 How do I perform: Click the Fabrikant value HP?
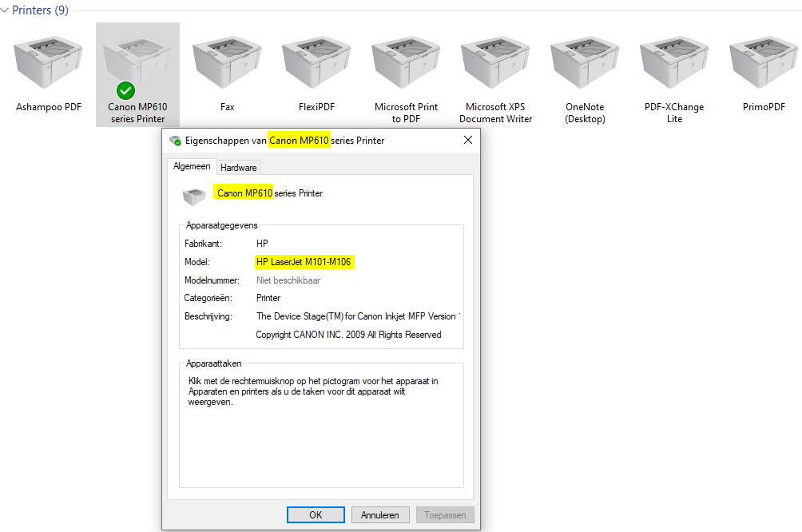[262, 244]
